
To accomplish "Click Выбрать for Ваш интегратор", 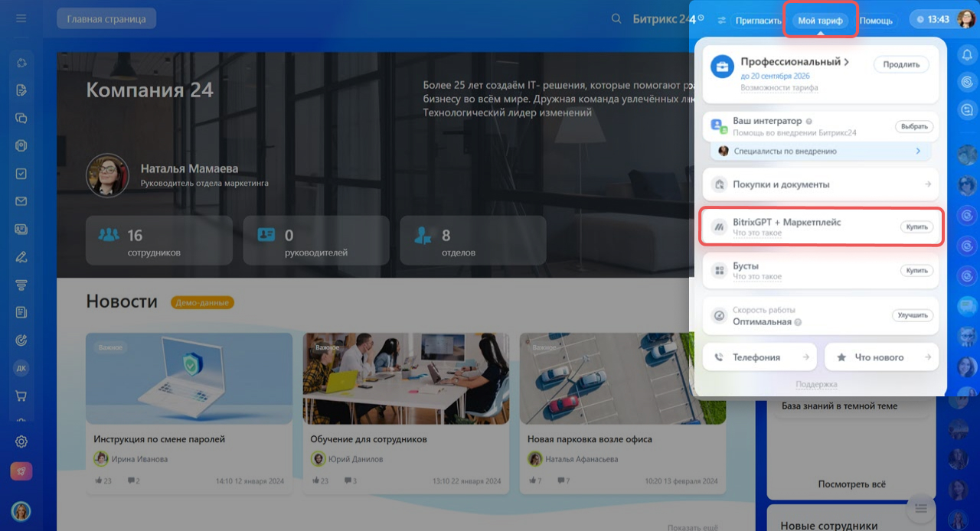I will pos(916,126).
